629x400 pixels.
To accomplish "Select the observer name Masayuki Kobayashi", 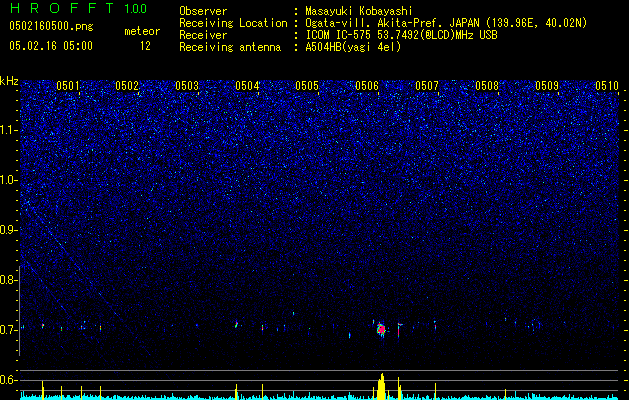I will [x=359, y=12].
